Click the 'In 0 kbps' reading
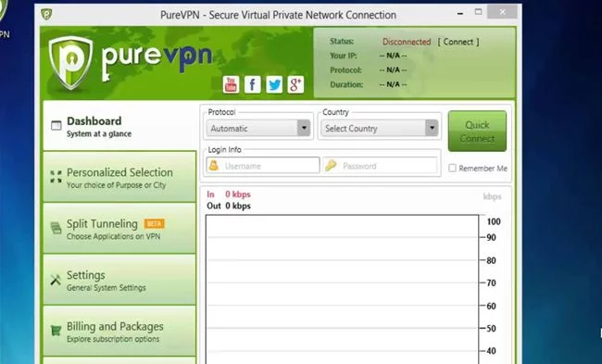Screen dimensions: 602x364 [x=229, y=195]
